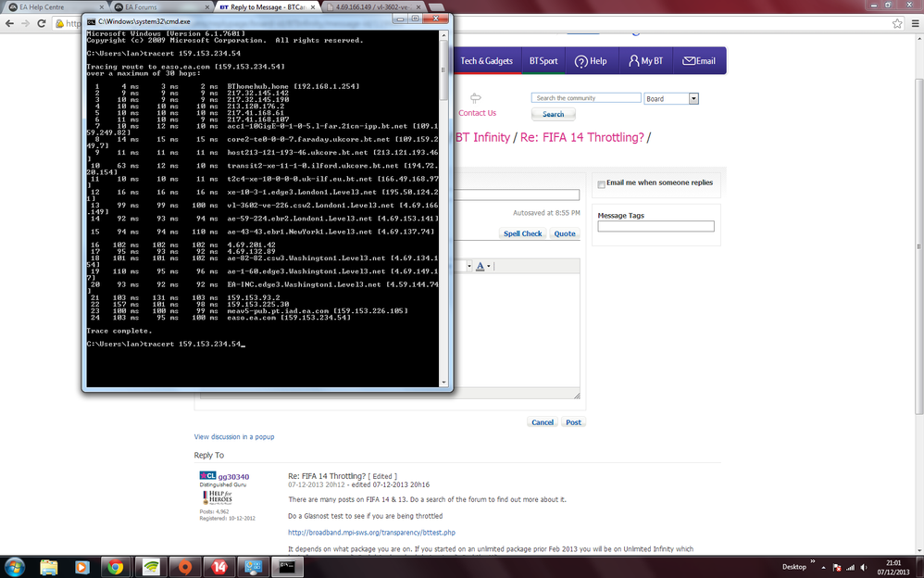
Task: Open Windows Explorer from taskbar
Action: tap(49, 568)
